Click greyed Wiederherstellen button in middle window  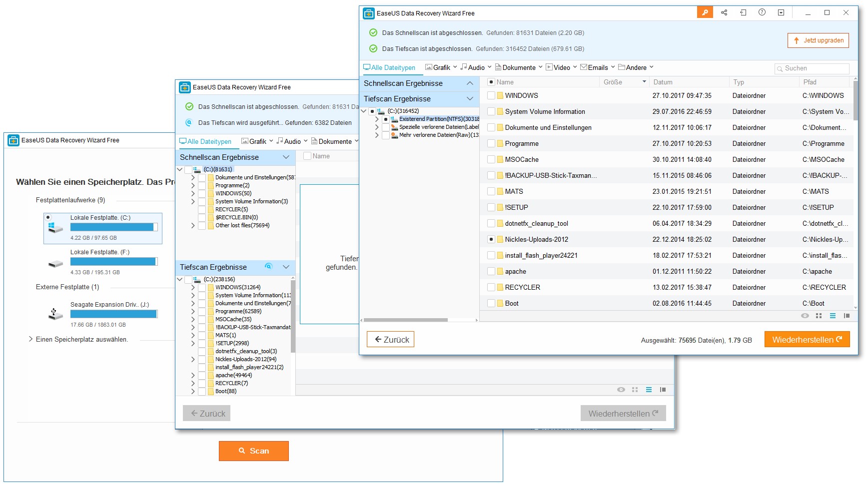click(623, 413)
